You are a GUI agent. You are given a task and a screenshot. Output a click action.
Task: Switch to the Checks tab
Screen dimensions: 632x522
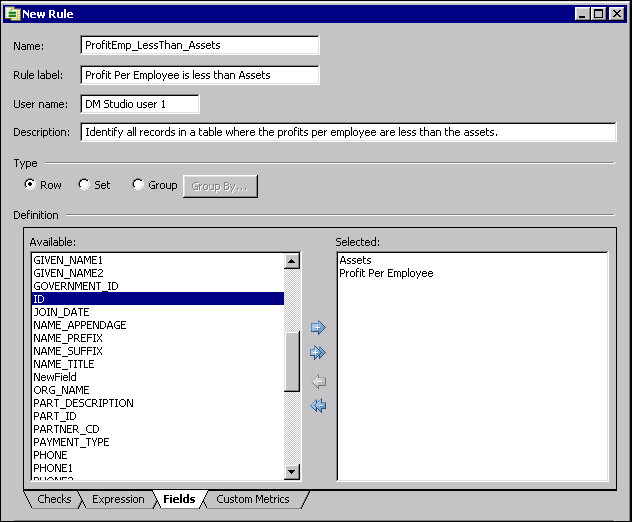pyautogui.click(x=54, y=499)
